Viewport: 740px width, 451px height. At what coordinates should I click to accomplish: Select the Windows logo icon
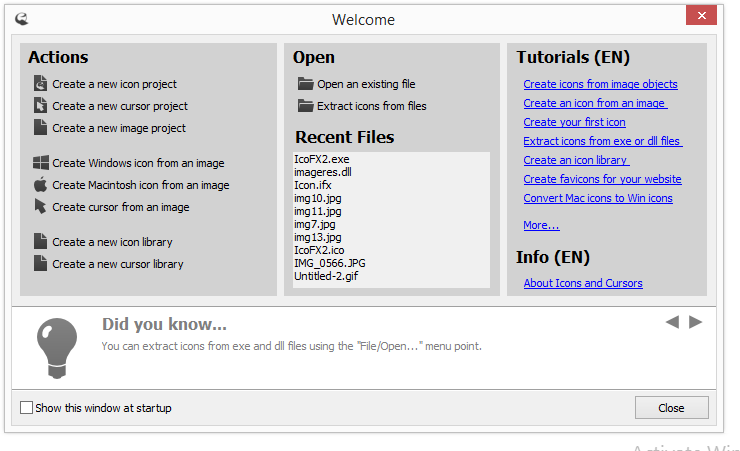pyautogui.click(x=40, y=163)
